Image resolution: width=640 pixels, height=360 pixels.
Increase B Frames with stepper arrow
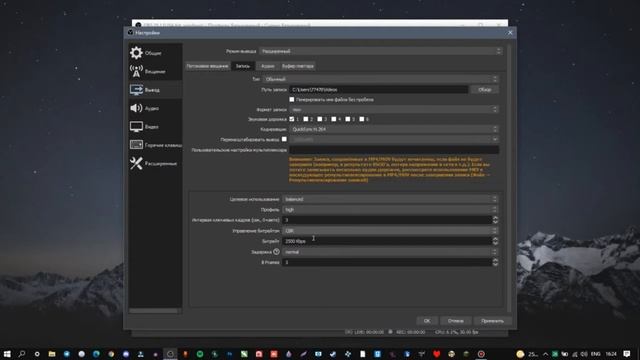pyautogui.click(x=495, y=260)
